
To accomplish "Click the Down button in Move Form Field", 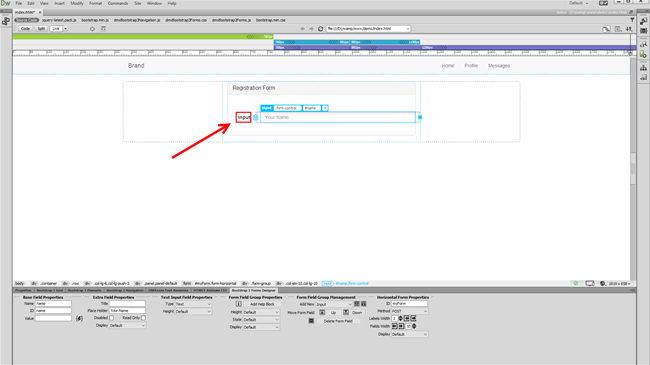I will point(357,312).
